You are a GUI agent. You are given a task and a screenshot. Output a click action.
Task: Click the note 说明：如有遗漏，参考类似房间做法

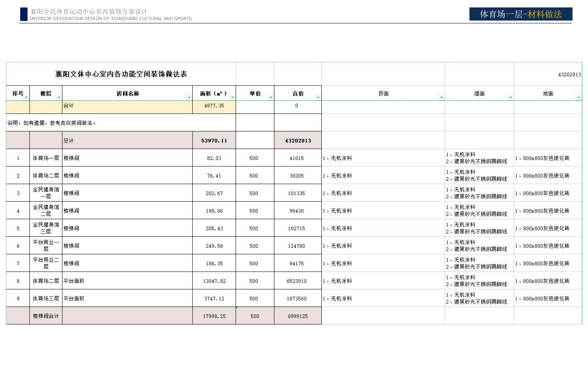click(x=52, y=123)
